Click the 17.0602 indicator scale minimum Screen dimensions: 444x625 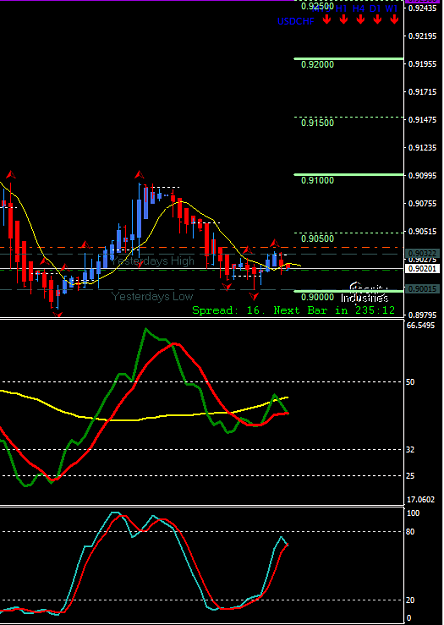pos(421,499)
